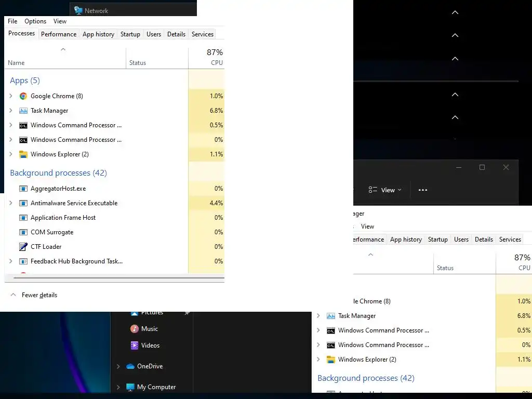
Task: Click the Feedback Hub Background Task icon
Action: (x=23, y=261)
